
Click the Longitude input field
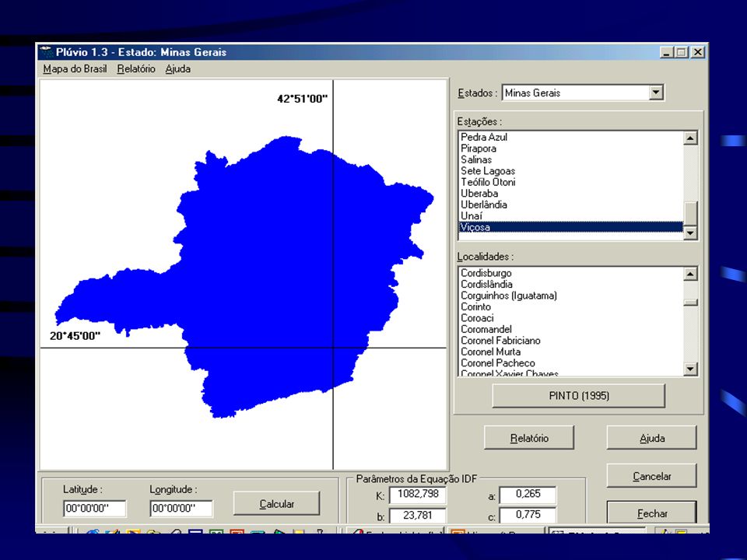(181, 508)
